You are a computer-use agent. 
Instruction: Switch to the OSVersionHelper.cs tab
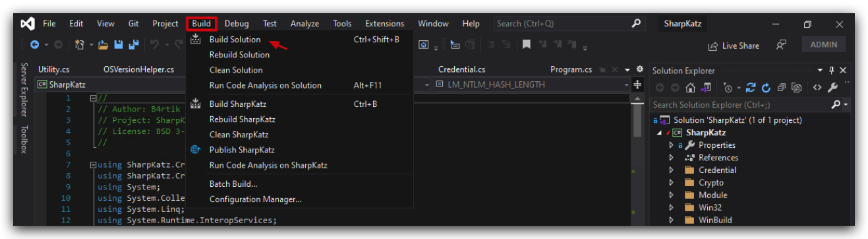pyautogui.click(x=139, y=69)
